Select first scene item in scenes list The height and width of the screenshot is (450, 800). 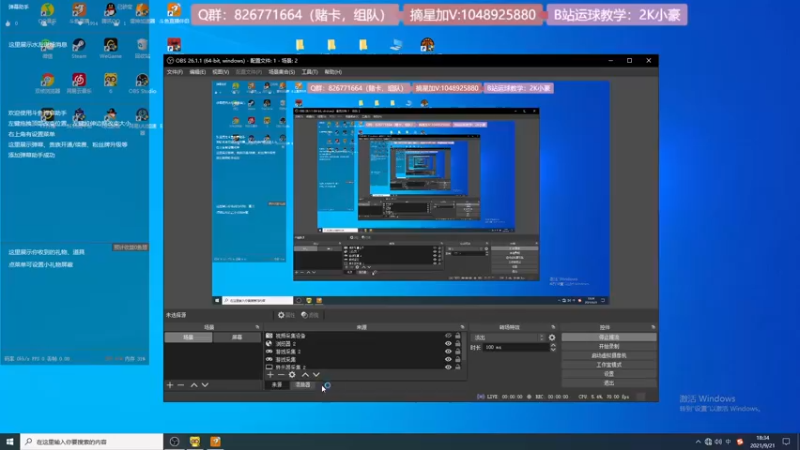point(188,337)
